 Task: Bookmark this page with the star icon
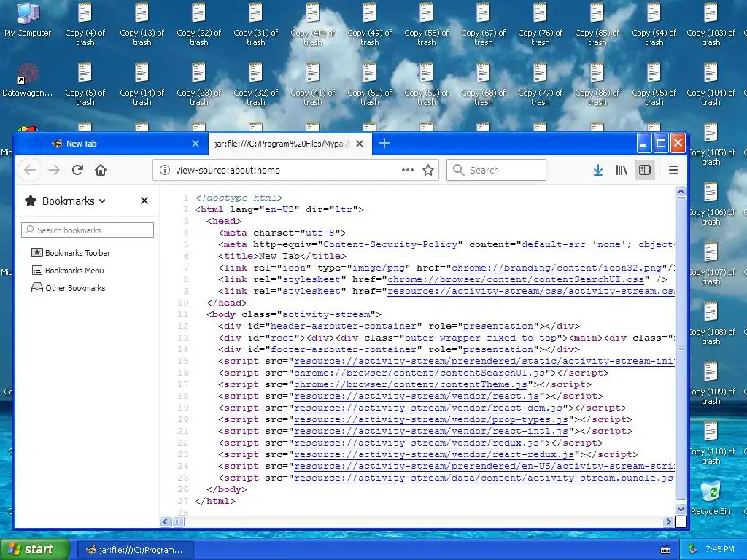[x=428, y=170]
